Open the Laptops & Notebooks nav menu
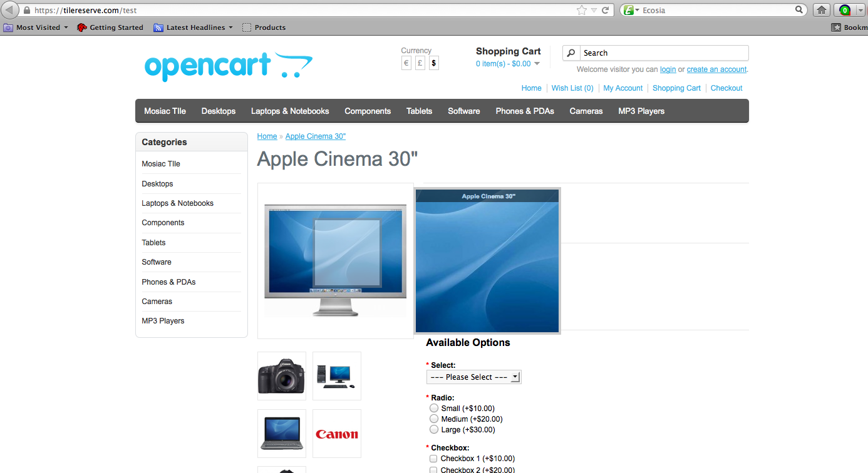Viewport: 868px width, 473px height. tap(290, 111)
